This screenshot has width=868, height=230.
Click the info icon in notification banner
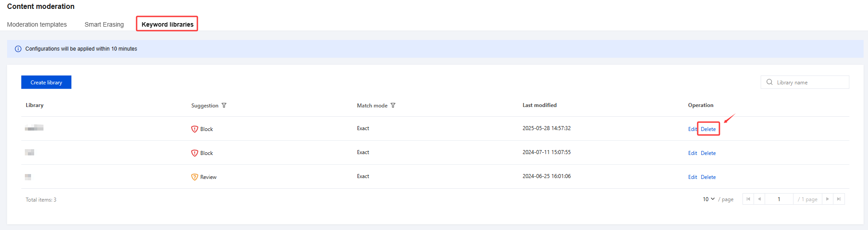pos(18,49)
